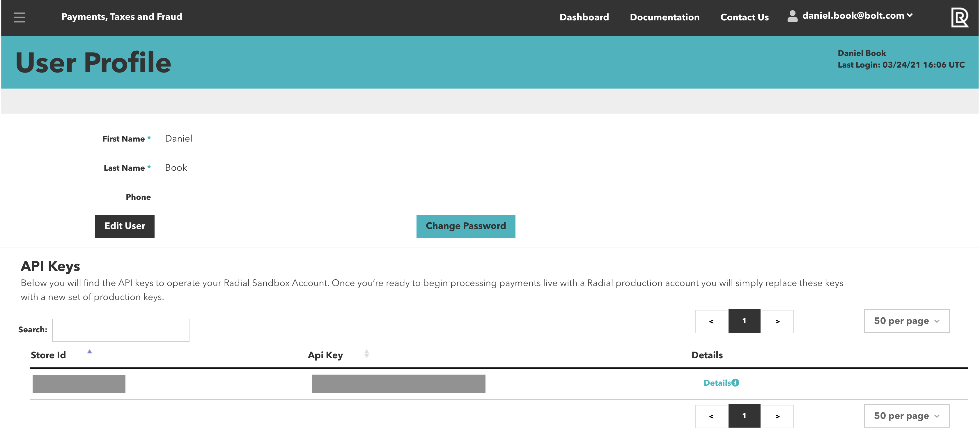This screenshot has width=980, height=441.
Task: Click the Details column header
Action: pos(707,355)
